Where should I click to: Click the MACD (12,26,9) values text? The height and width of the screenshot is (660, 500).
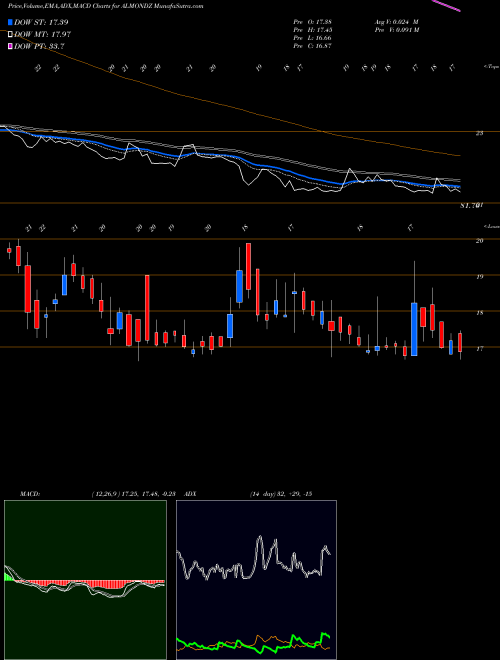coord(136,494)
